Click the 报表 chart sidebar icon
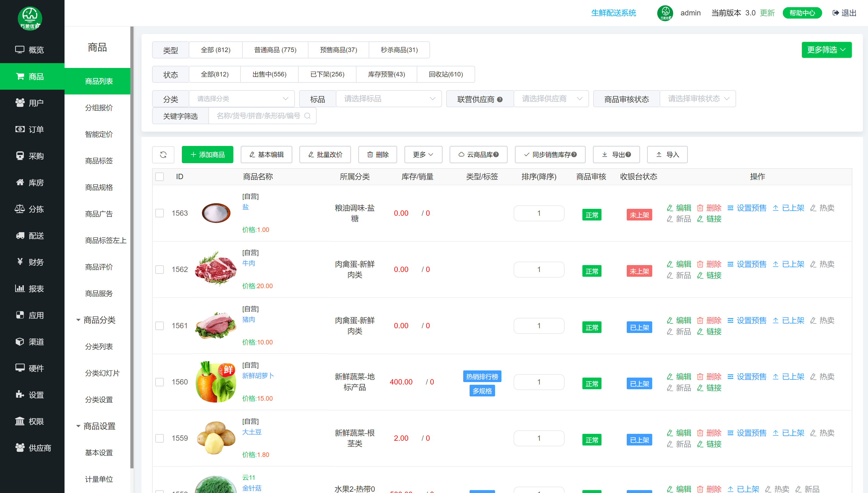This screenshot has height=493, width=868. pos(20,288)
